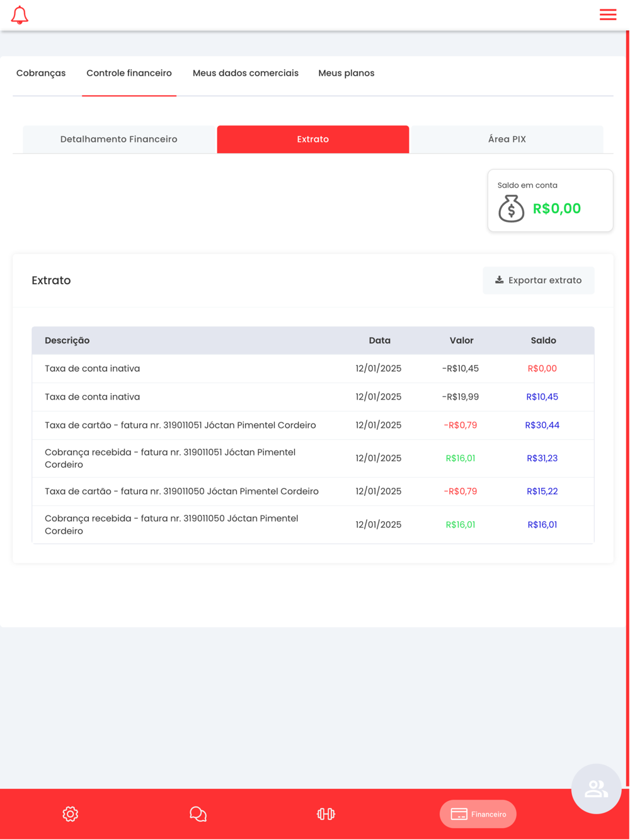
Task: Open the floating users button
Action: tap(596, 788)
